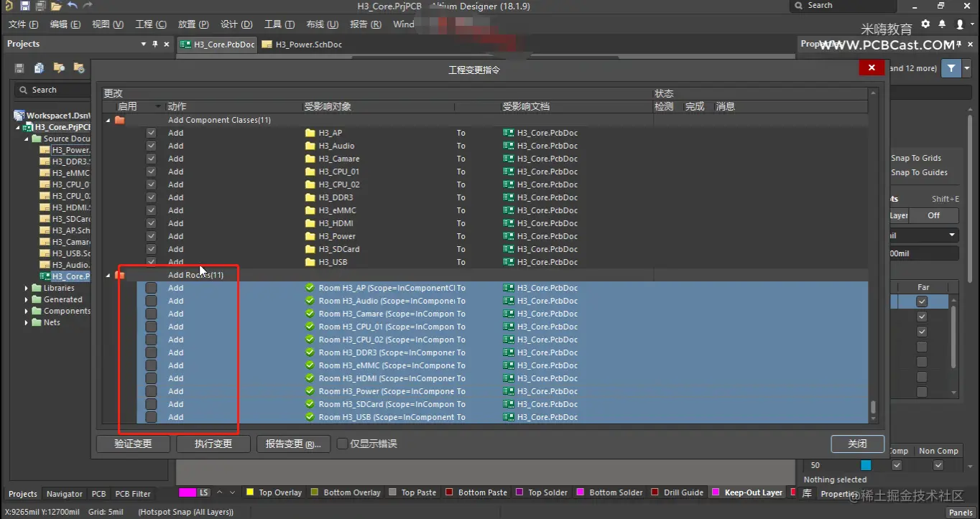Click the title bar Search box
This screenshot has width=980, height=519.
tap(843, 6)
